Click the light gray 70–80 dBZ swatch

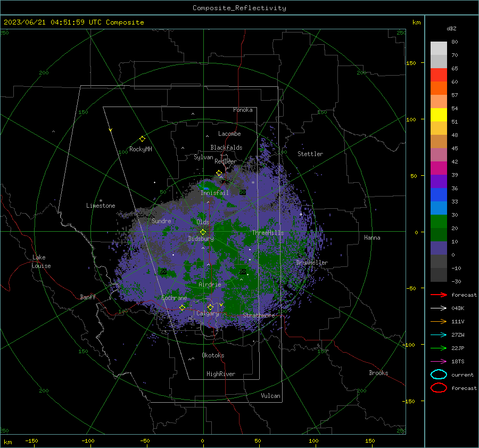pos(439,48)
